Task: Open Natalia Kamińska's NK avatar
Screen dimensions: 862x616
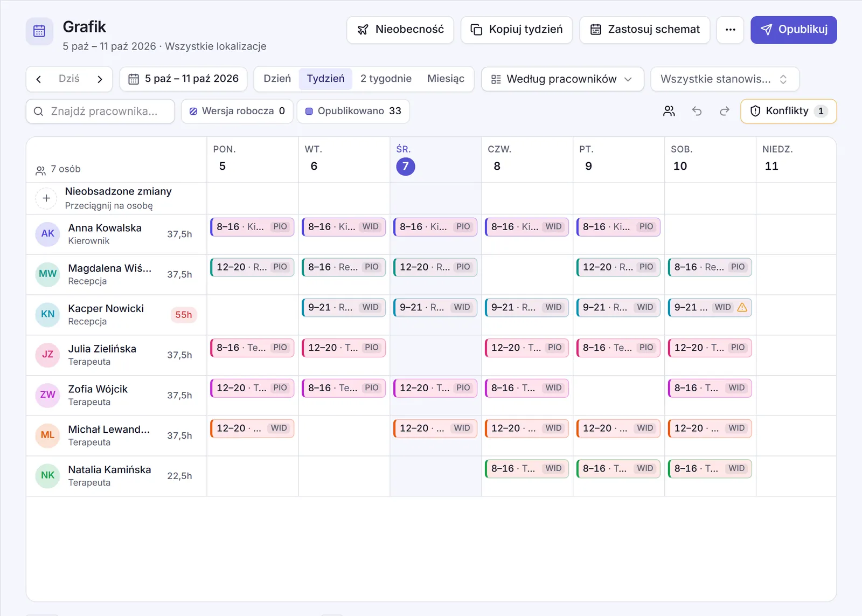Action: (47, 476)
